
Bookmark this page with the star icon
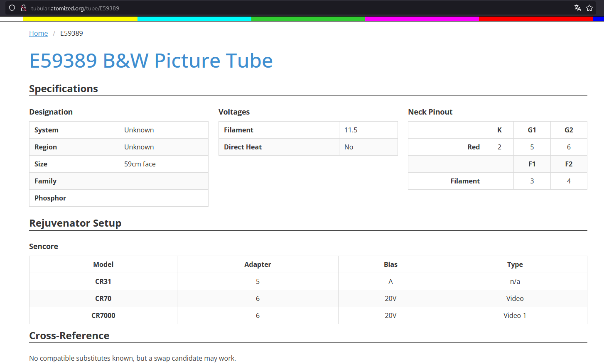pos(589,8)
